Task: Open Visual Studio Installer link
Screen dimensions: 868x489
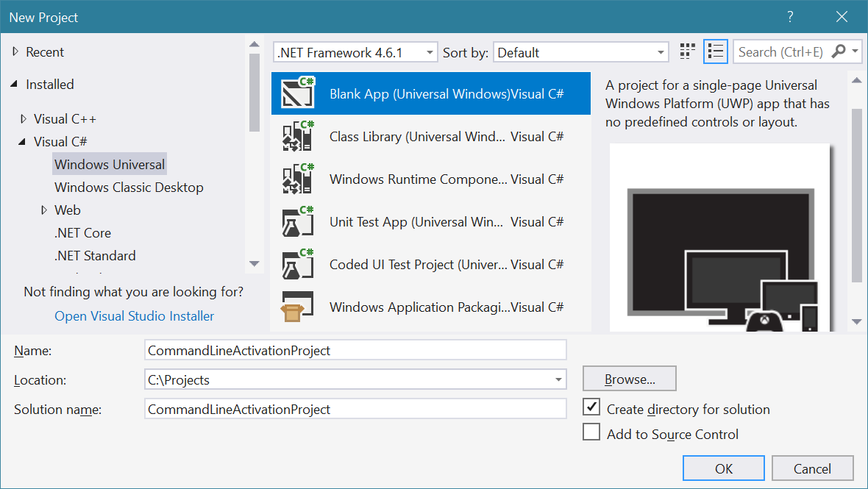Action: pyautogui.click(x=135, y=316)
